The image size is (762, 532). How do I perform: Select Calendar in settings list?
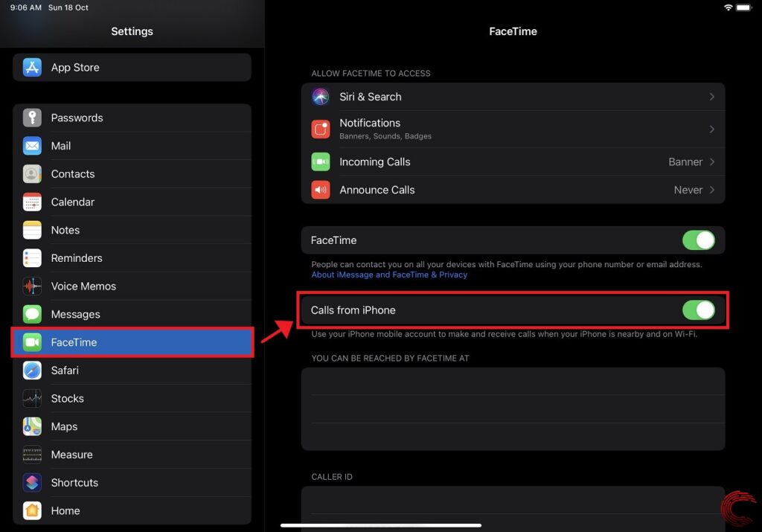click(132, 202)
